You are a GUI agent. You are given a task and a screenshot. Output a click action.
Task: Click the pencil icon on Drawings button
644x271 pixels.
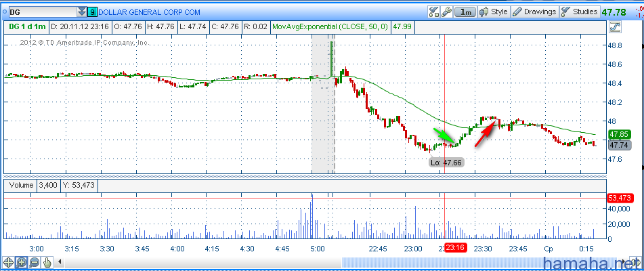coord(517,12)
